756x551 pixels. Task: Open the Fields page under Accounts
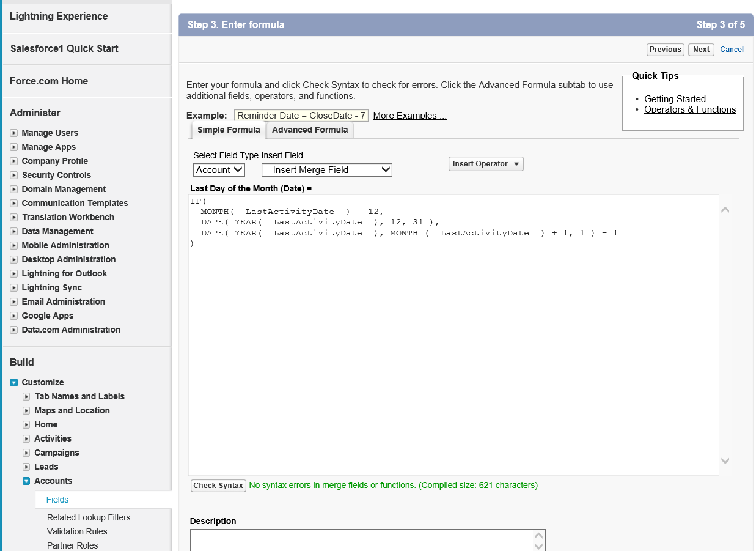[x=57, y=500]
